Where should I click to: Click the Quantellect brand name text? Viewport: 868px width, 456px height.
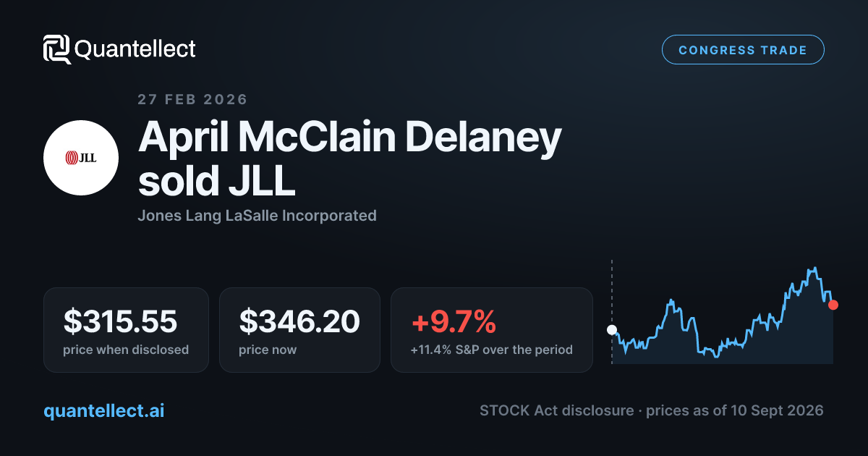coord(135,49)
